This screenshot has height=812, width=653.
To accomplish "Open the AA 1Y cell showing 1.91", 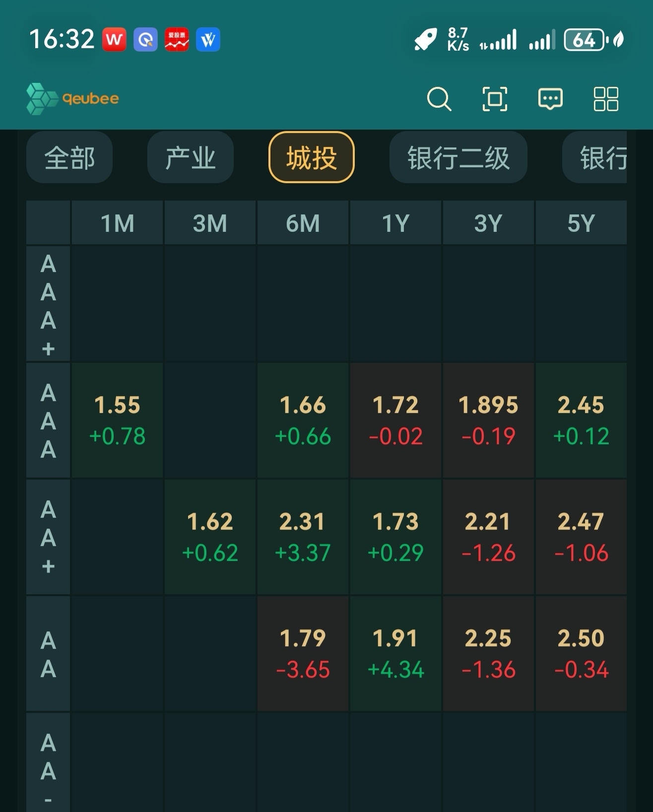I will (x=395, y=654).
